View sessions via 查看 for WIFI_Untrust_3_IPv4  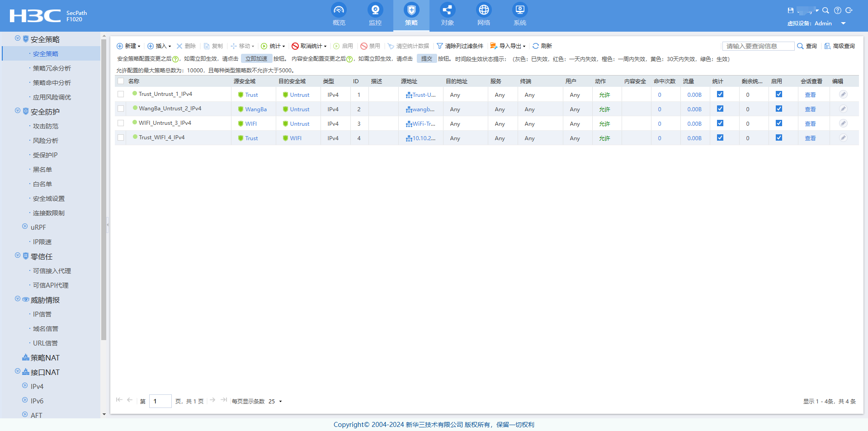[x=810, y=124]
